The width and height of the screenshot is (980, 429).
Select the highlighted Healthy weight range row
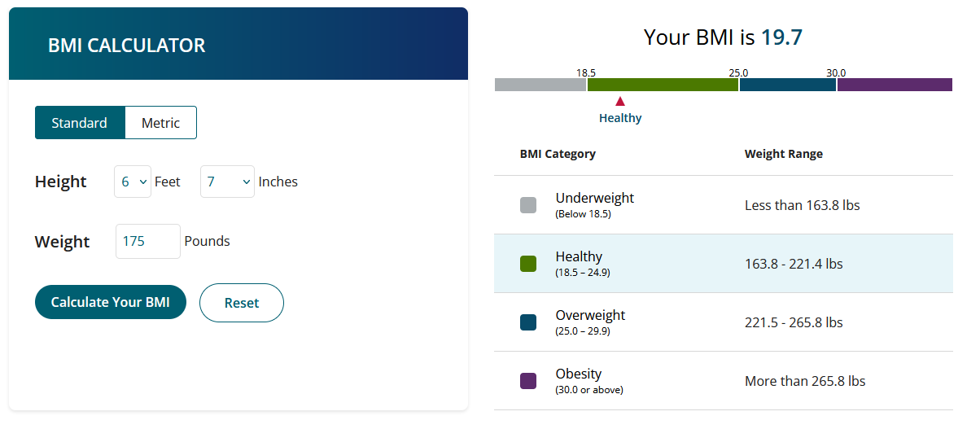pos(724,264)
